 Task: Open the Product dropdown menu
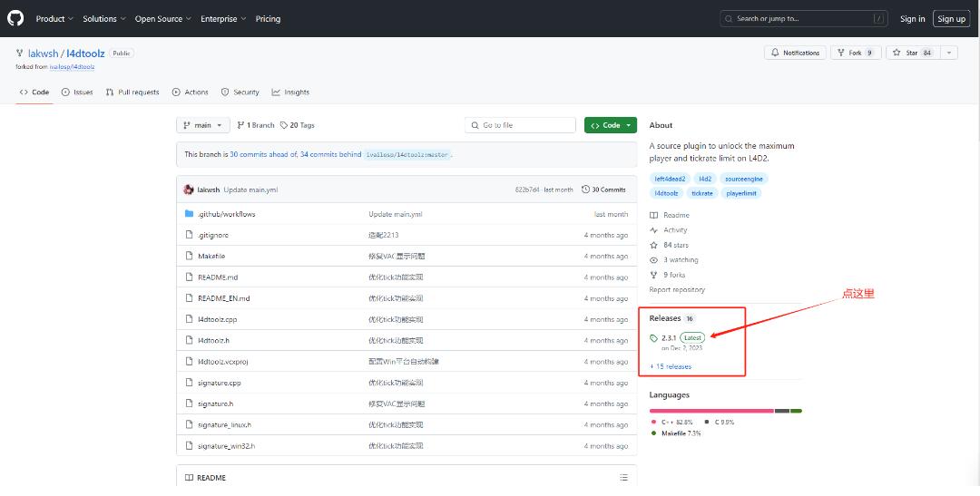click(54, 19)
